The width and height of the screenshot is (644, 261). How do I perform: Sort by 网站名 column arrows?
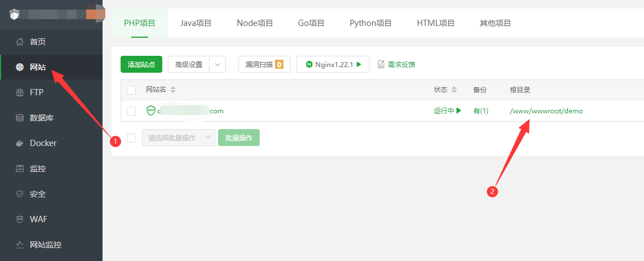(x=173, y=90)
